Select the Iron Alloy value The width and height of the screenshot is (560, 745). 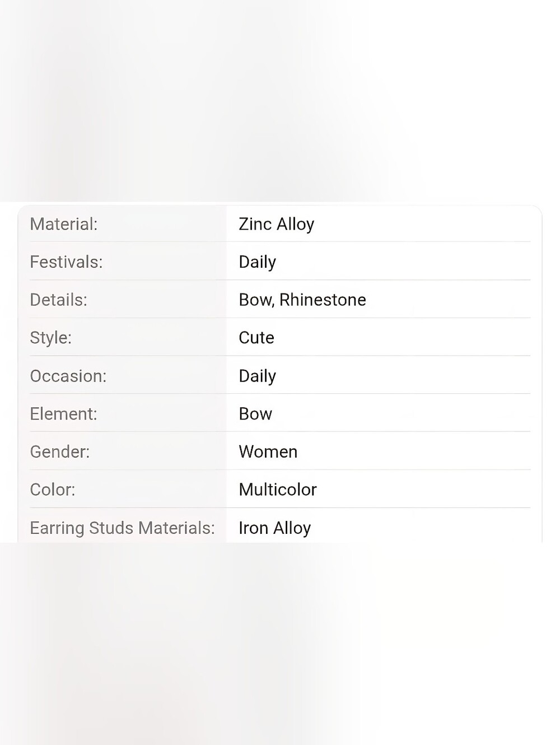275,528
